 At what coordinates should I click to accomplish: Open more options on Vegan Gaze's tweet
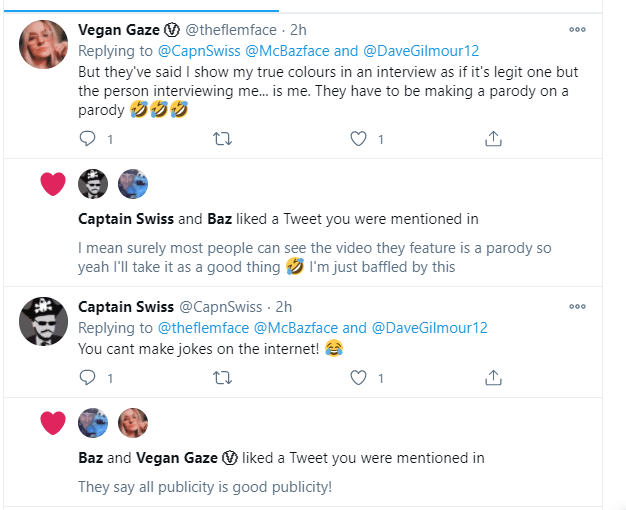(577, 30)
